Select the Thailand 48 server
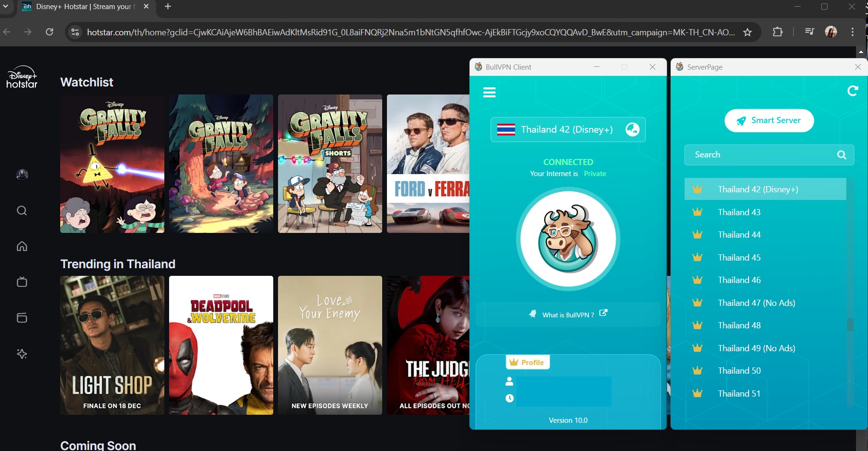868x451 pixels. (765, 325)
